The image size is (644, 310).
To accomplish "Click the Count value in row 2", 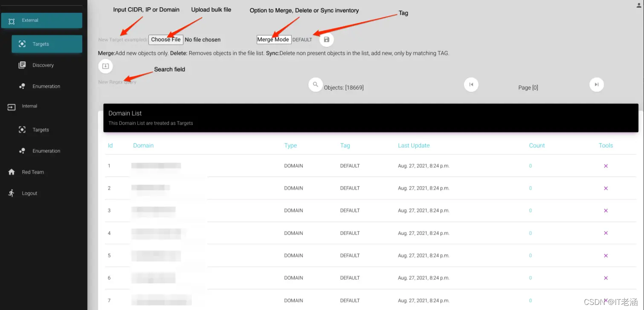I will pos(531,188).
